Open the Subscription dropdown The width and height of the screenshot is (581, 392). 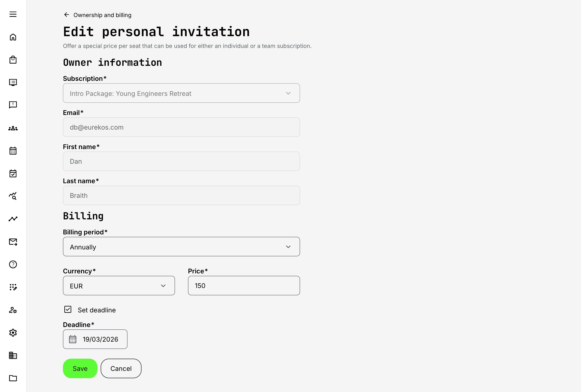(x=181, y=93)
